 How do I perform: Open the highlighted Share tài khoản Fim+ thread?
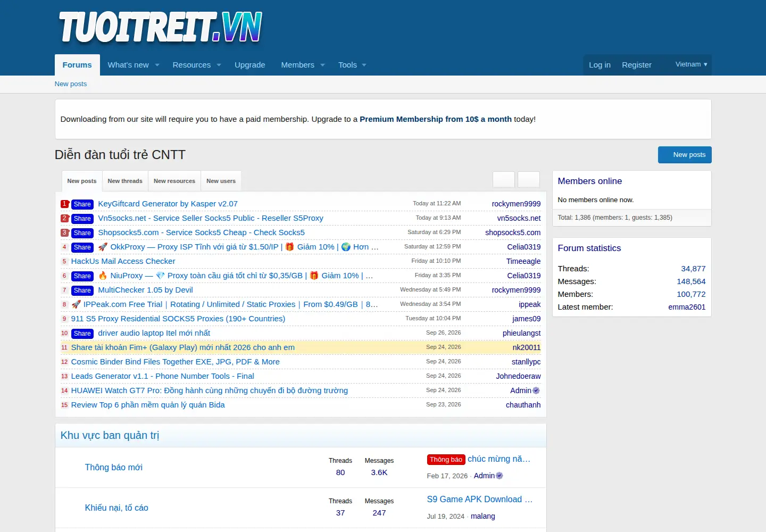click(183, 347)
